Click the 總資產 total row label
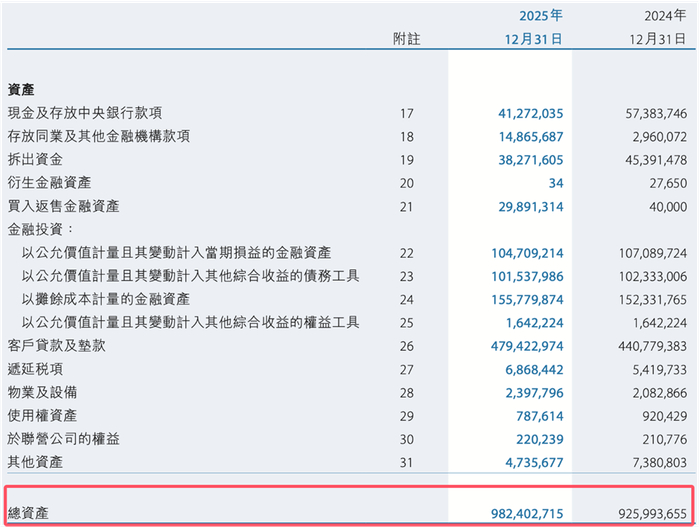 click(x=28, y=513)
